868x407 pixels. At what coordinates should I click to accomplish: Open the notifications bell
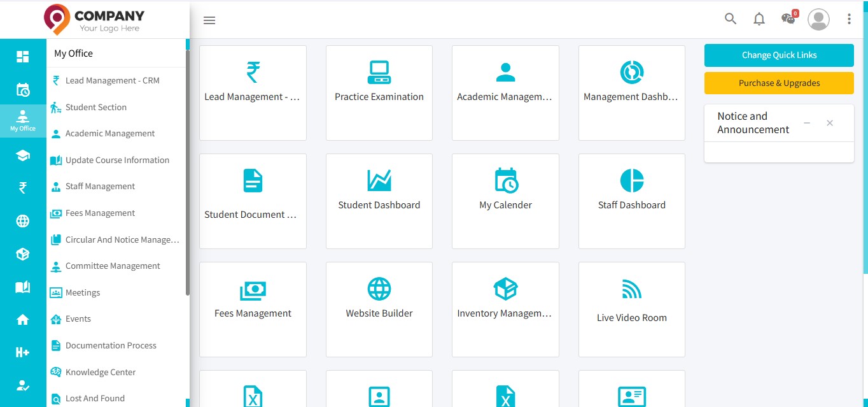tap(759, 19)
